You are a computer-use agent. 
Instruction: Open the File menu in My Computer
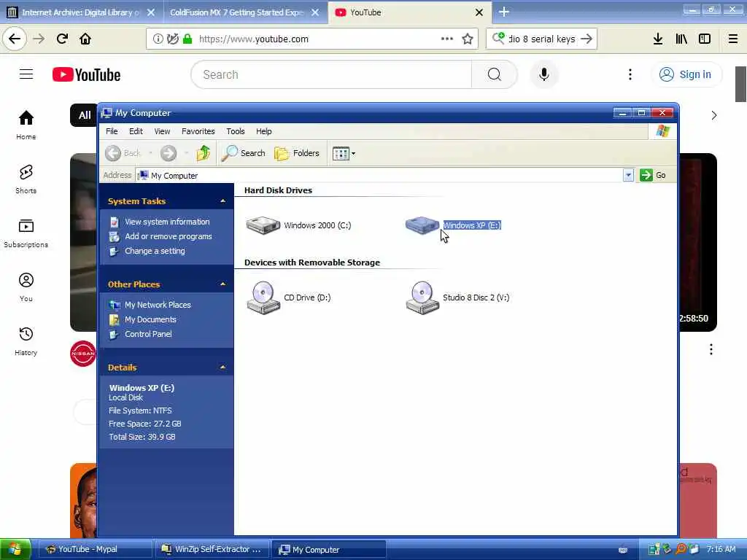tap(112, 131)
